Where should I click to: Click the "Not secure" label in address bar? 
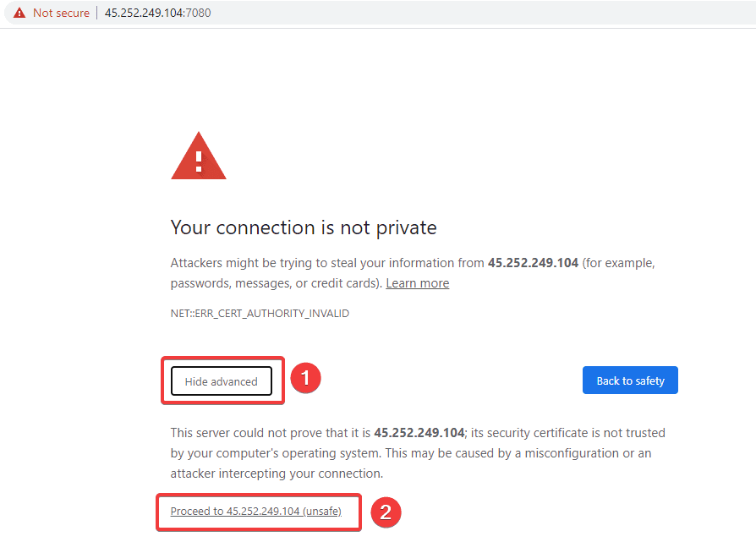pyautogui.click(x=61, y=13)
